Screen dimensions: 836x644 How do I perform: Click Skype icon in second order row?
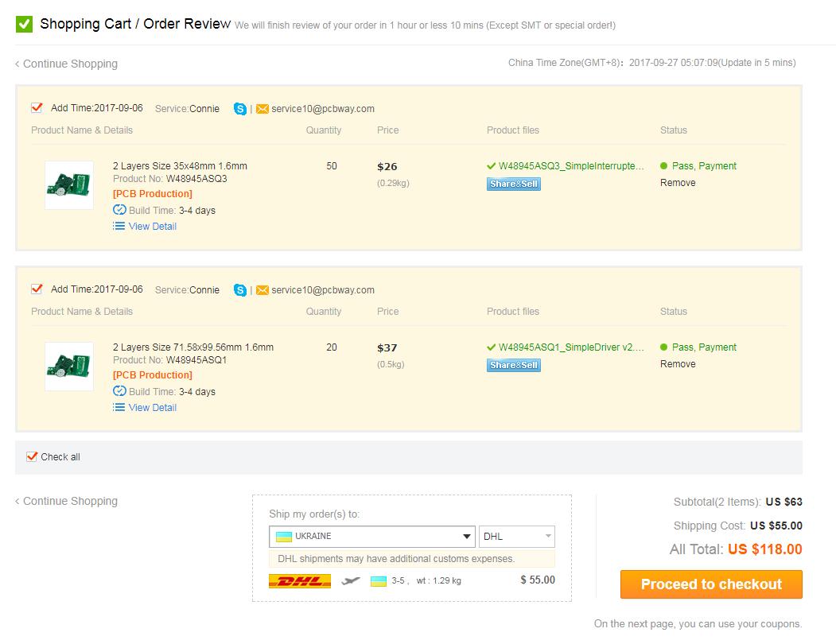(x=240, y=290)
